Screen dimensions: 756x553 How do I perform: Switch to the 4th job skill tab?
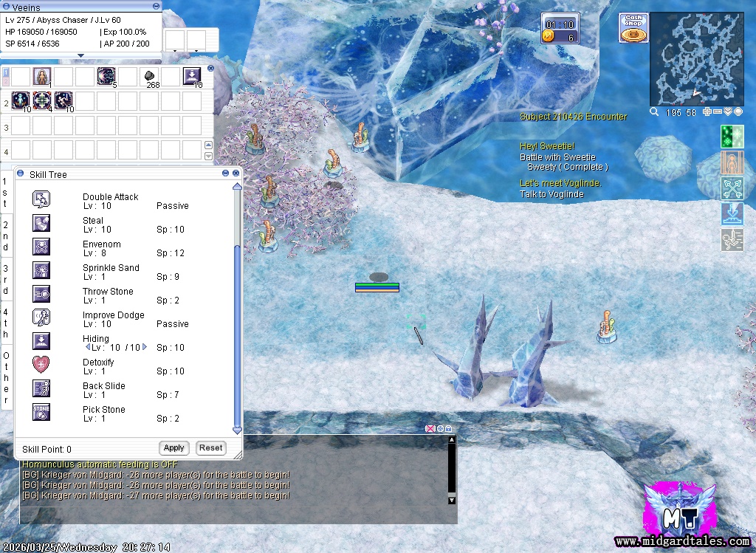click(5, 323)
